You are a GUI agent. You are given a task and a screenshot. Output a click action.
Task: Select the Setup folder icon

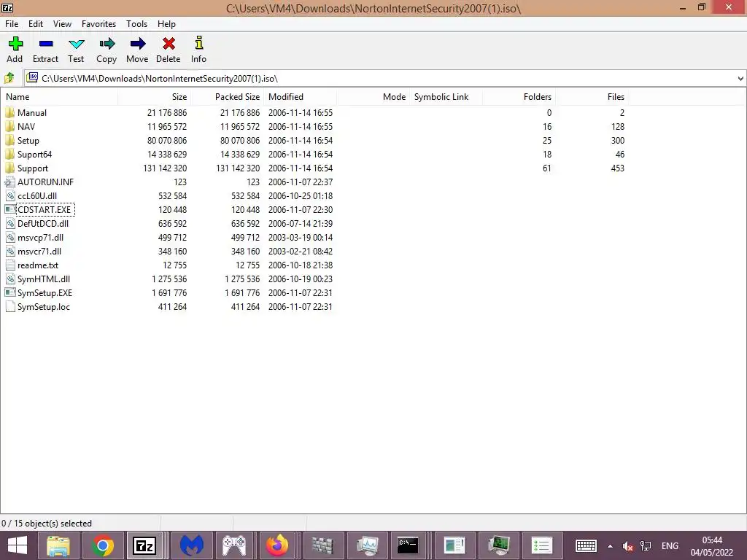pyautogui.click(x=9, y=141)
